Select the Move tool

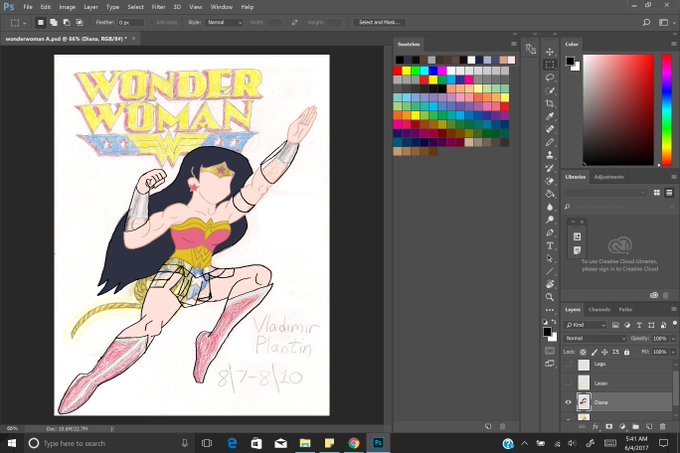pos(550,52)
